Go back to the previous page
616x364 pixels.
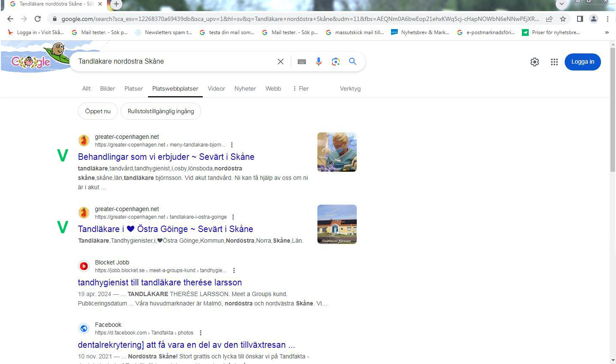[10, 19]
